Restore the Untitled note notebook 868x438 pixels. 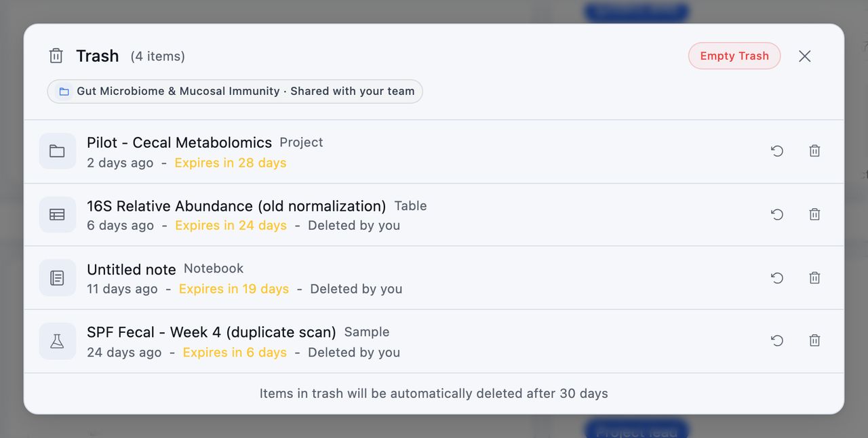click(x=777, y=278)
